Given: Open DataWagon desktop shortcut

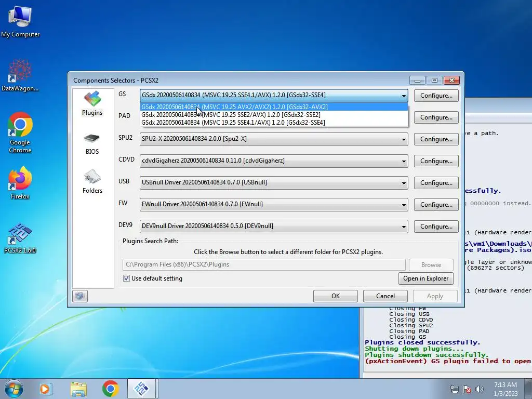Looking at the screenshot, I should tap(20, 76).
